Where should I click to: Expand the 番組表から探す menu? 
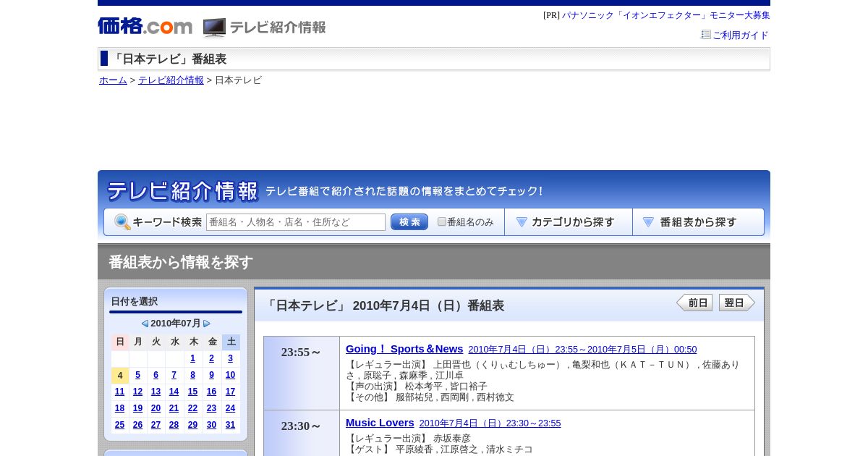tap(698, 222)
